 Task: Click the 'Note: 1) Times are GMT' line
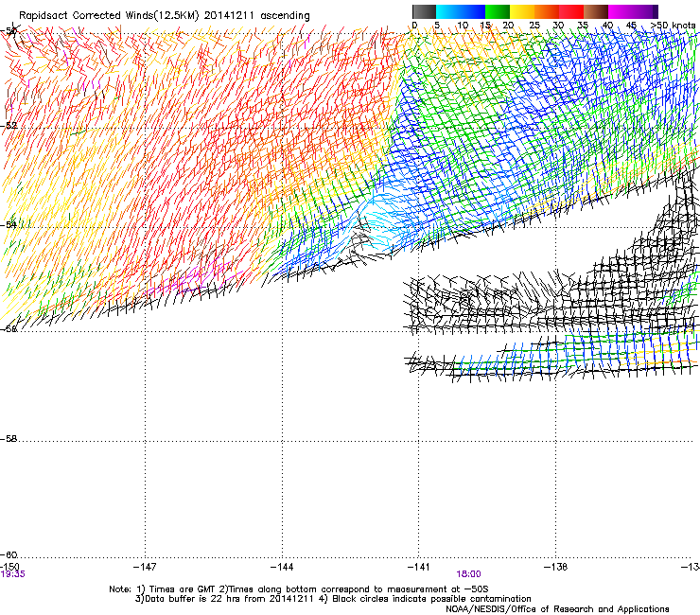tap(299, 589)
